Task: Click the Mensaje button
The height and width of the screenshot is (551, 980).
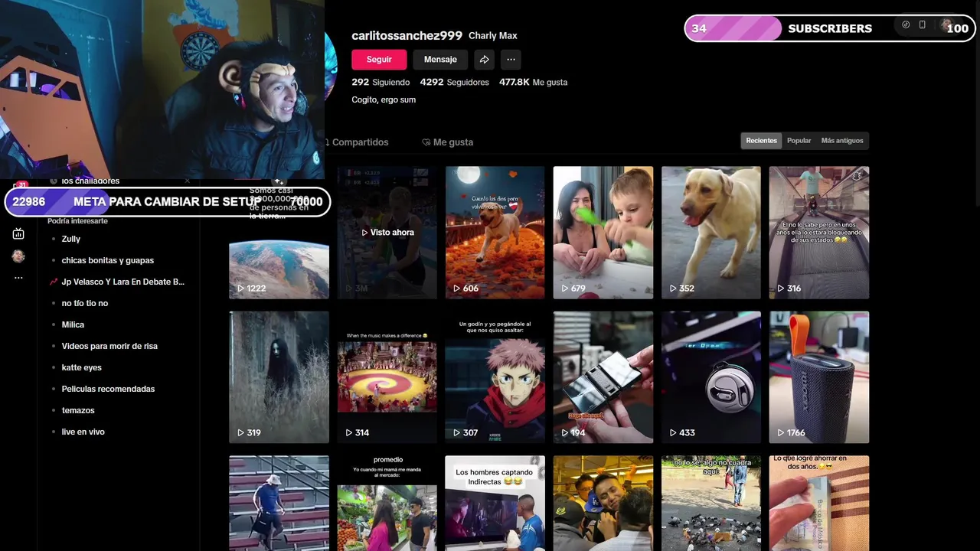Action: click(440, 59)
